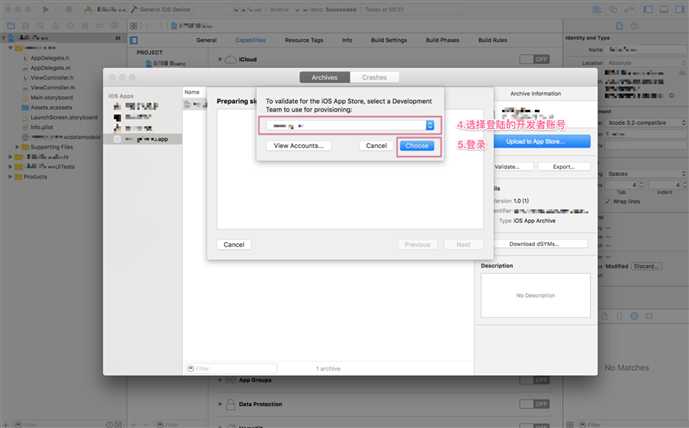Click the Discard button in inspector
689x428 pixels.
(645, 266)
